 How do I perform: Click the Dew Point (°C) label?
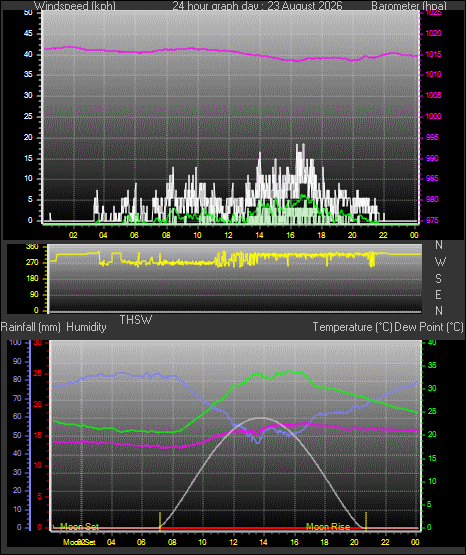coord(428,327)
